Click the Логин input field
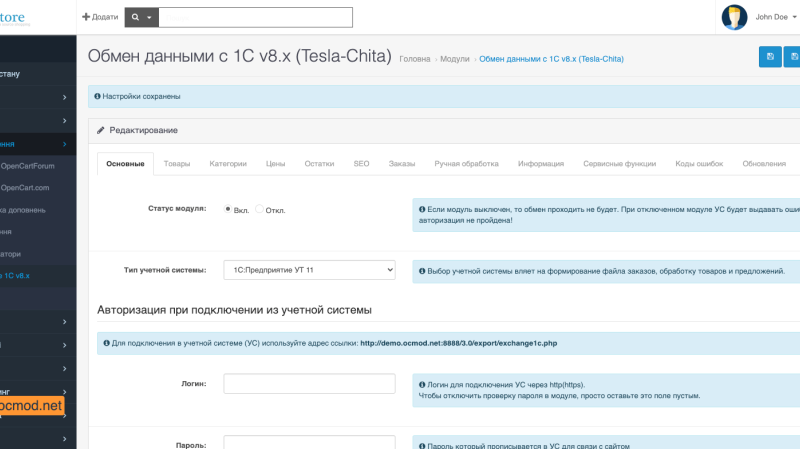800x450 pixels. pyautogui.click(x=309, y=384)
